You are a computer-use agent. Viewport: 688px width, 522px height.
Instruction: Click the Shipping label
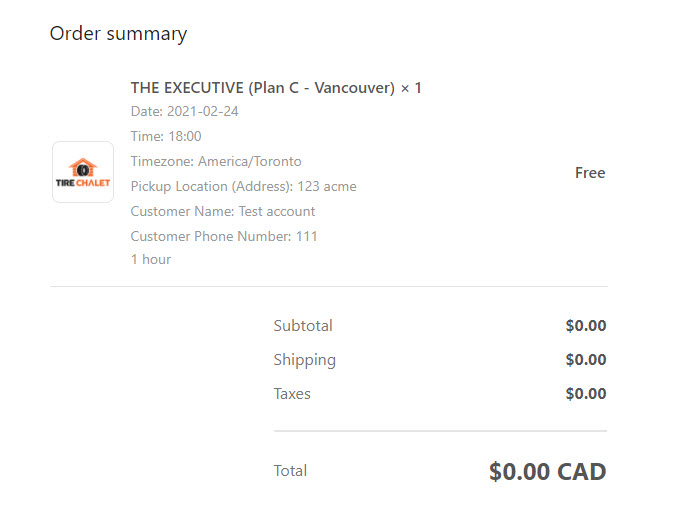[305, 360]
